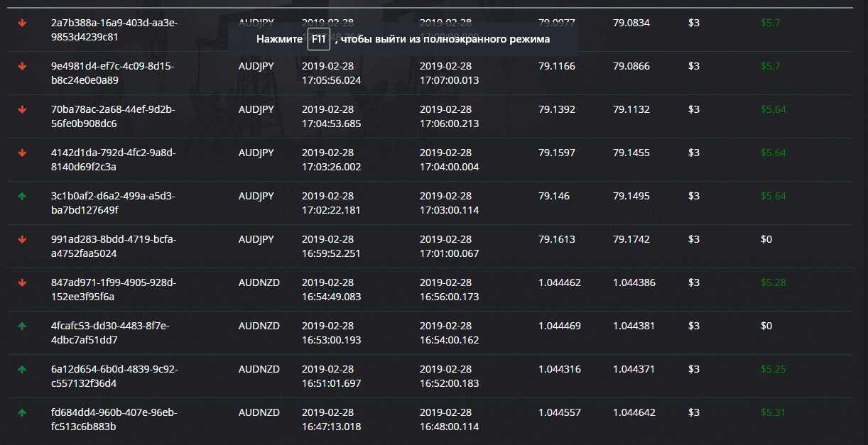868x445 pixels.
Task: Click the down arrow next to trade 4142d1da
Action: (22, 153)
